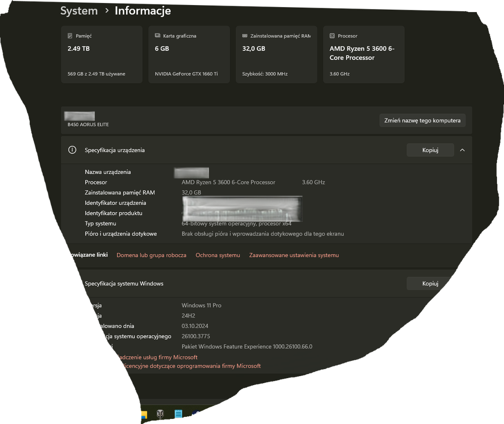Open the Ochrona systemu link
This screenshot has width=504, height=424.
pyautogui.click(x=217, y=256)
